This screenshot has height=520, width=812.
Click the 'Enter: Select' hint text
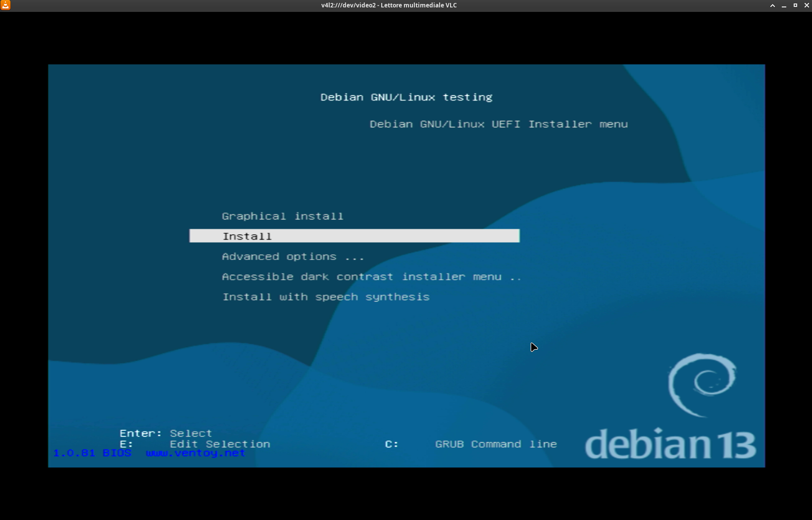(166, 433)
